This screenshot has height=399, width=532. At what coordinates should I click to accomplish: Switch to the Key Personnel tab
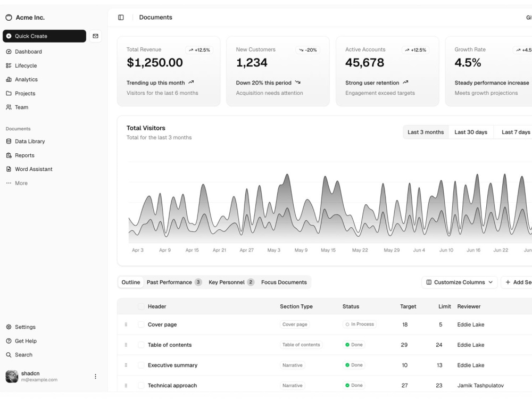[231, 282]
